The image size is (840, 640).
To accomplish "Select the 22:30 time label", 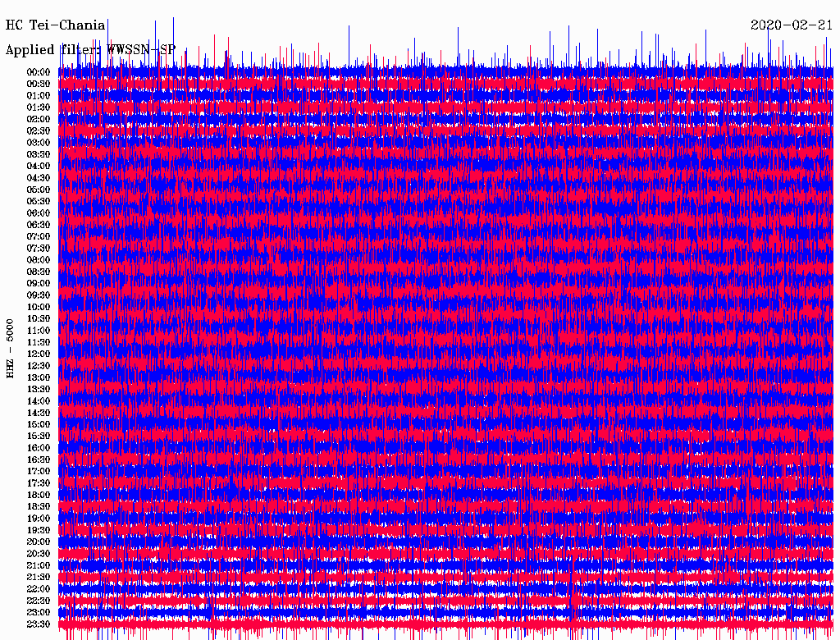I will click(x=39, y=601).
